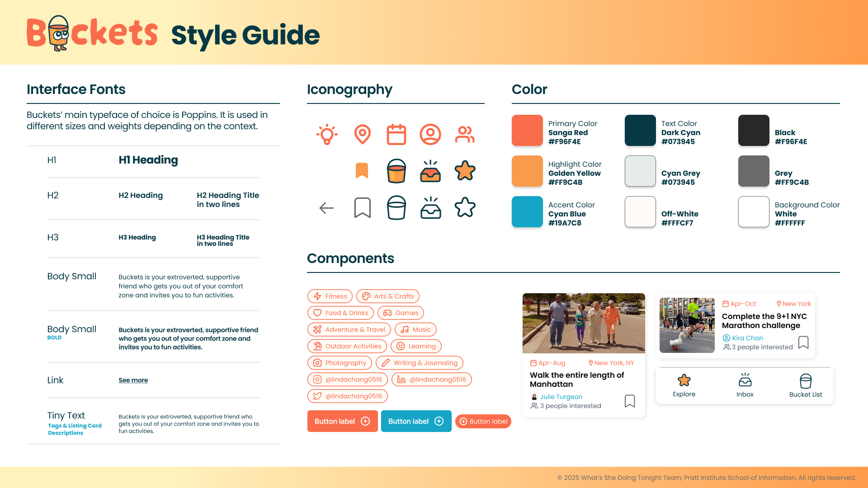
Task: Click the orange lightbulb icon
Action: [x=327, y=134]
